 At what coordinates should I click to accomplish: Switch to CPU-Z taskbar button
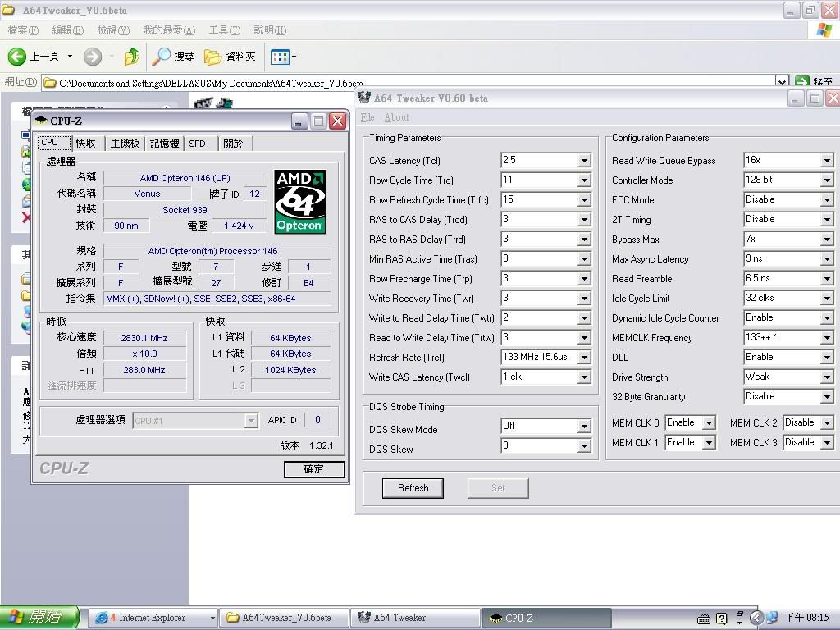(546, 618)
